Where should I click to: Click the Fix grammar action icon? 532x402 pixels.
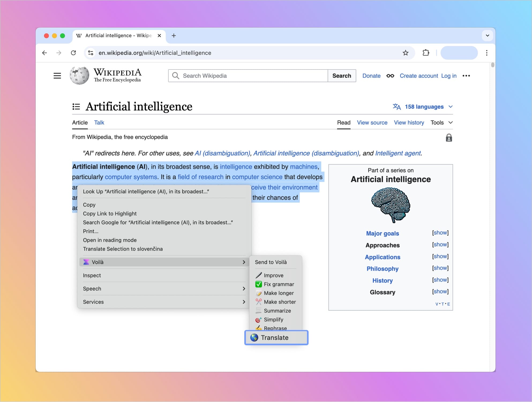258,284
